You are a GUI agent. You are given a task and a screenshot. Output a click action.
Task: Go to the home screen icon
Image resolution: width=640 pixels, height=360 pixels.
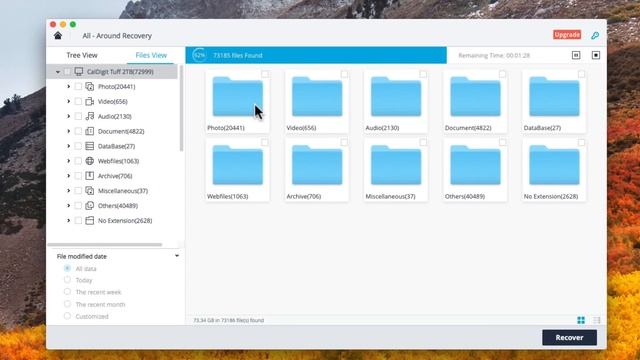click(x=58, y=36)
